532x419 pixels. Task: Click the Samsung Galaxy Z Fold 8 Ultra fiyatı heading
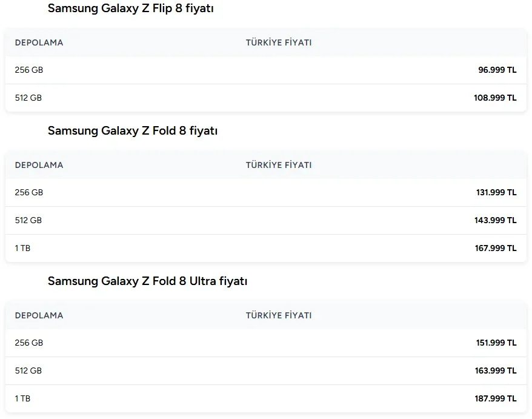pos(148,281)
